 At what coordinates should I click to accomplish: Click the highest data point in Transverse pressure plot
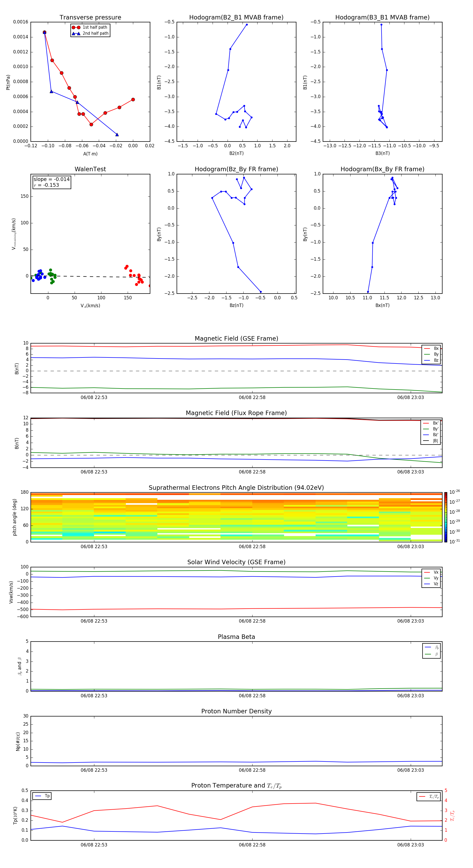click(x=44, y=32)
